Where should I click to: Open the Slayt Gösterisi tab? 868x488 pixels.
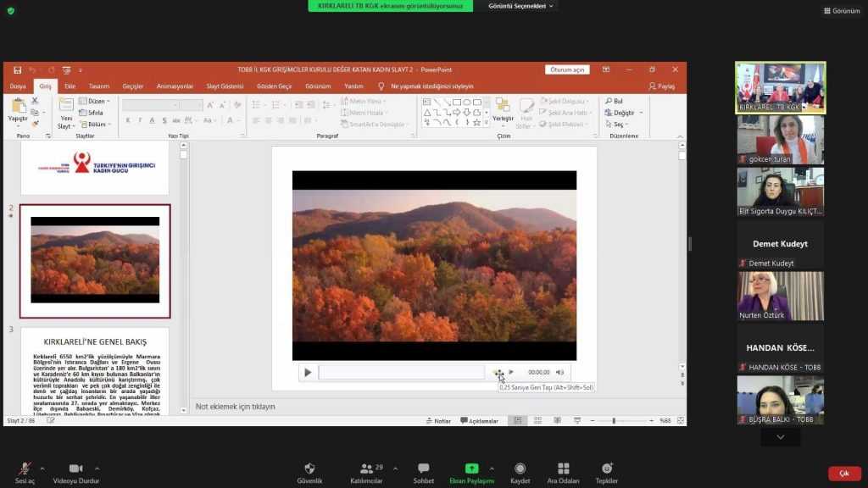(225, 86)
